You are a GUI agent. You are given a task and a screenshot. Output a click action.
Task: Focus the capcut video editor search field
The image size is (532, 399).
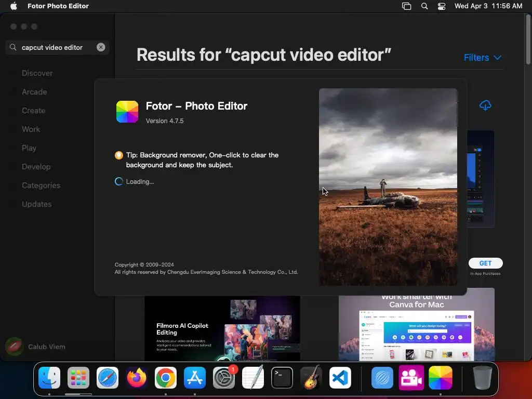tap(57, 47)
